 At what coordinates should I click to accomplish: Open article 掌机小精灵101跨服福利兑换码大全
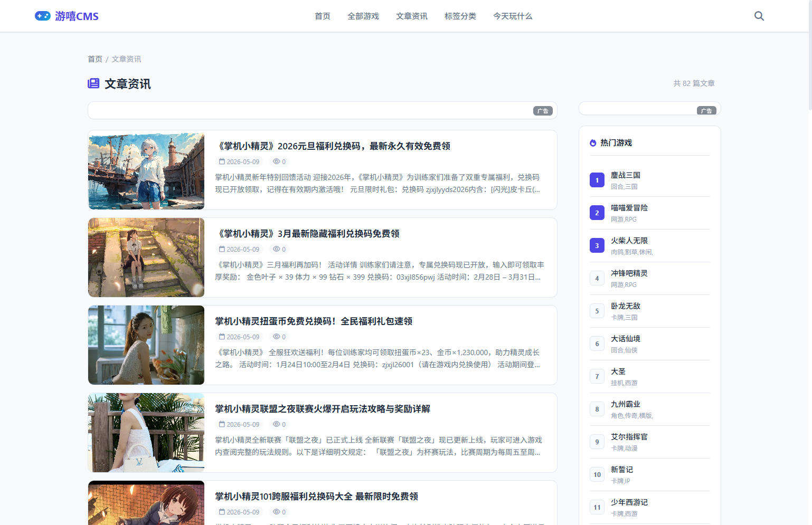[x=316, y=497]
